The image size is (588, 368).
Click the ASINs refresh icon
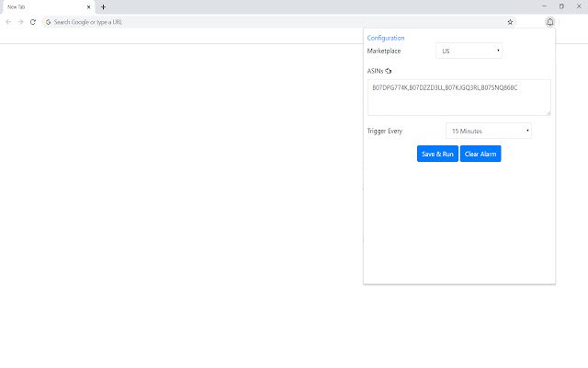(x=389, y=71)
